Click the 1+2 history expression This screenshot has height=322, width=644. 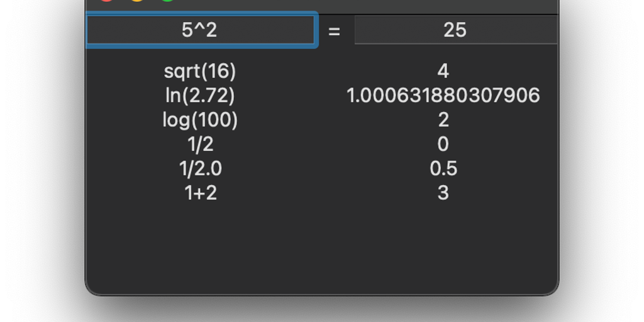[x=200, y=192]
